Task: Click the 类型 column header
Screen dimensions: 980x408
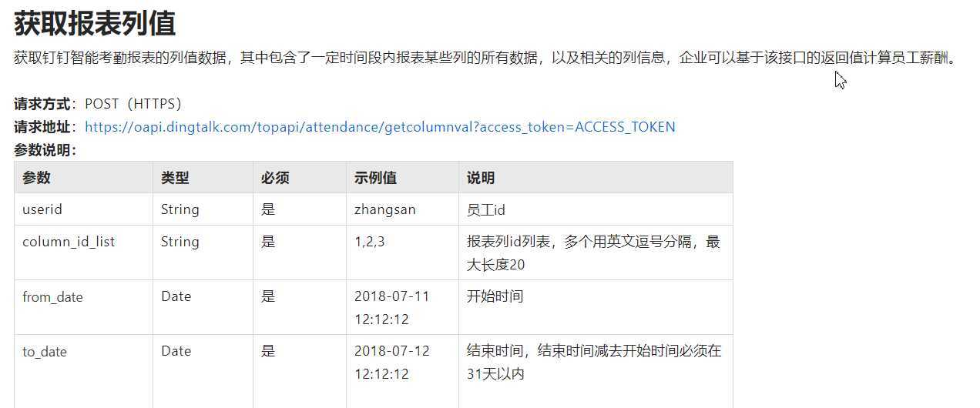Action: pyautogui.click(x=175, y=178)
